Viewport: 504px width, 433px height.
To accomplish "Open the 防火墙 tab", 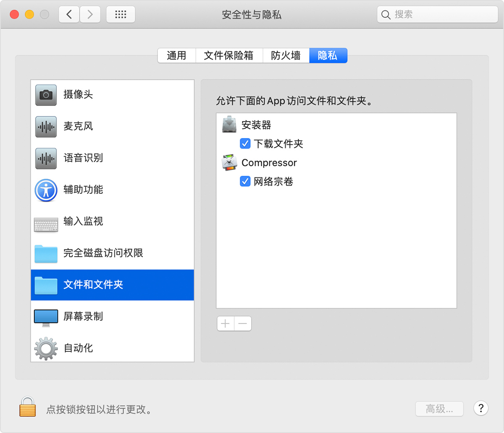I will [286, 55].
